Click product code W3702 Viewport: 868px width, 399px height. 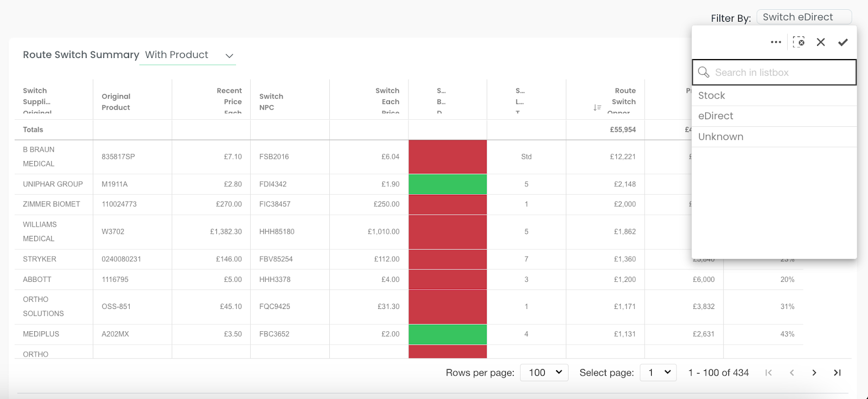pyautogui.click(x=113, y=231)
